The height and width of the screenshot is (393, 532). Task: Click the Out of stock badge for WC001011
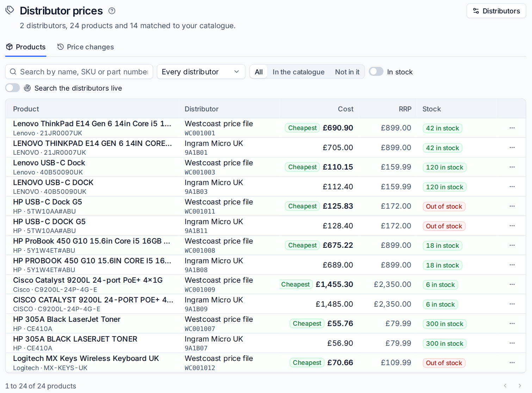pos(444,207)
